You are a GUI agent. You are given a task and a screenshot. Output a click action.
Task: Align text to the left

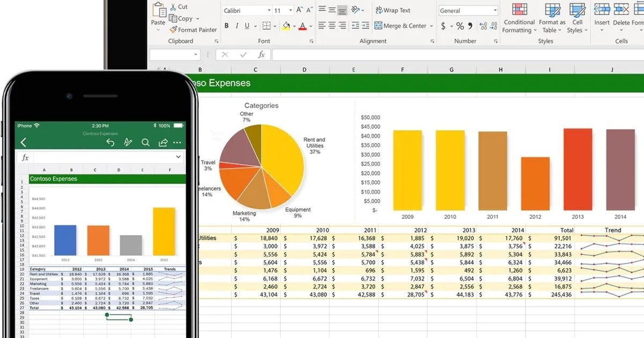pos(322,26)
